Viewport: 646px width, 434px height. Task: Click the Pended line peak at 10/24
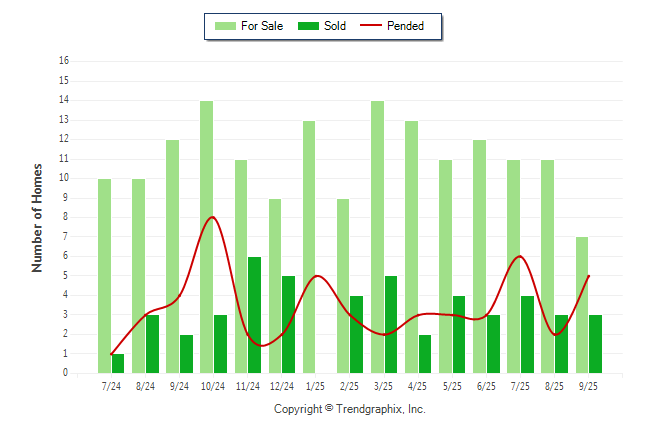tap(212, 217)
